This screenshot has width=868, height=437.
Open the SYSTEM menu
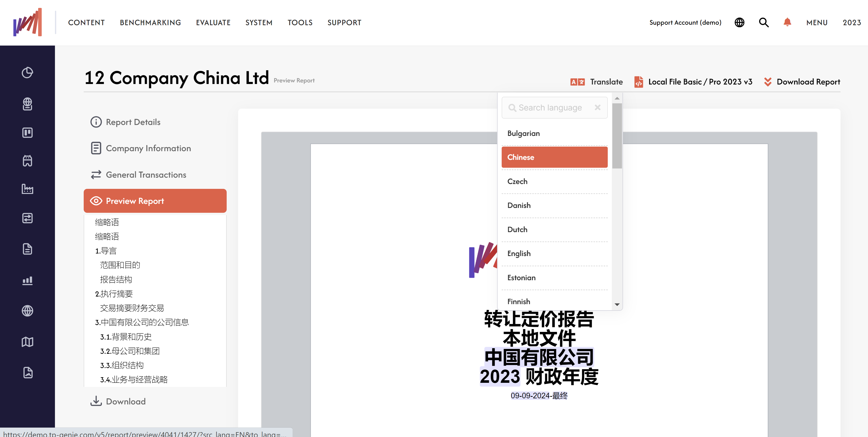pos(259,23)
